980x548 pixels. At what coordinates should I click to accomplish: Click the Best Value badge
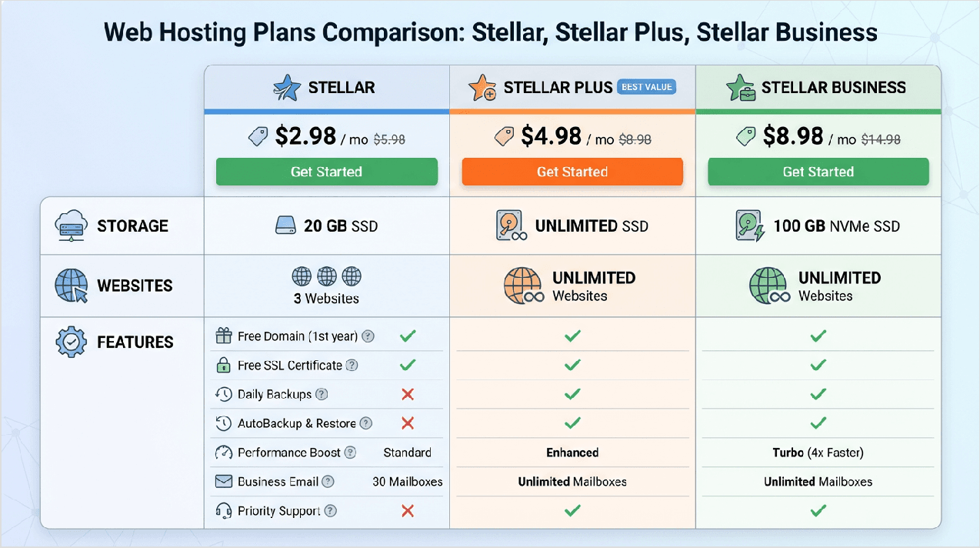(x=647, y=87)
